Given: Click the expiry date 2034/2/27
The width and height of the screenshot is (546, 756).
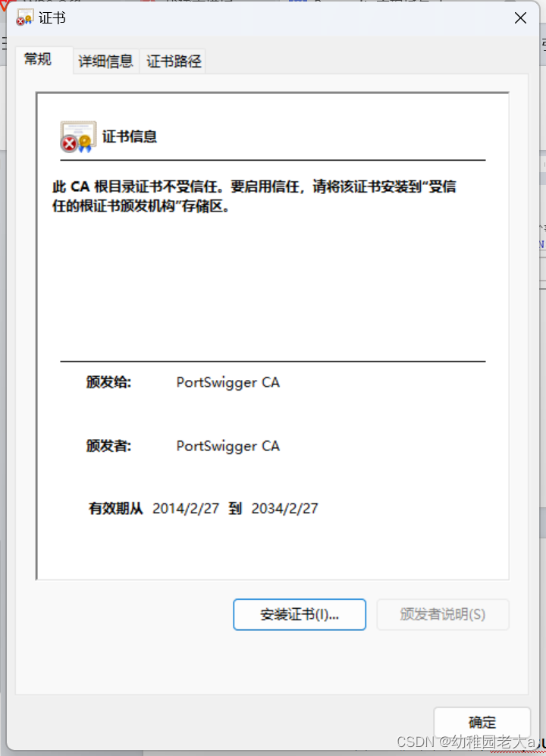Looking at the screenshot, I should (284, 508).
